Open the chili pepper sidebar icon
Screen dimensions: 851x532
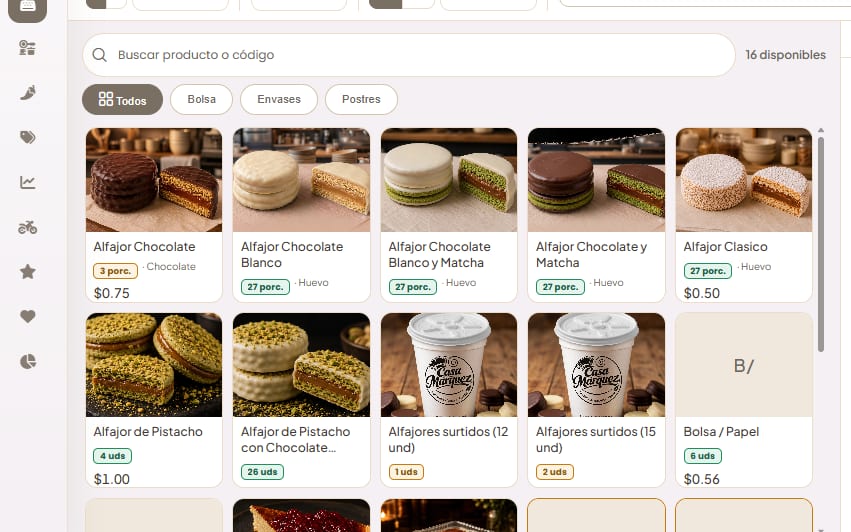[x=28, y=93]
